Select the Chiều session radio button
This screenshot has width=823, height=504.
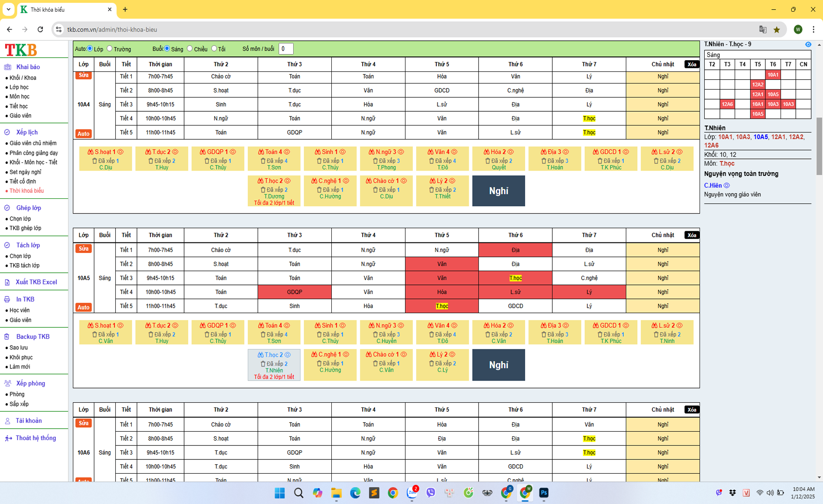click(190, 48)
